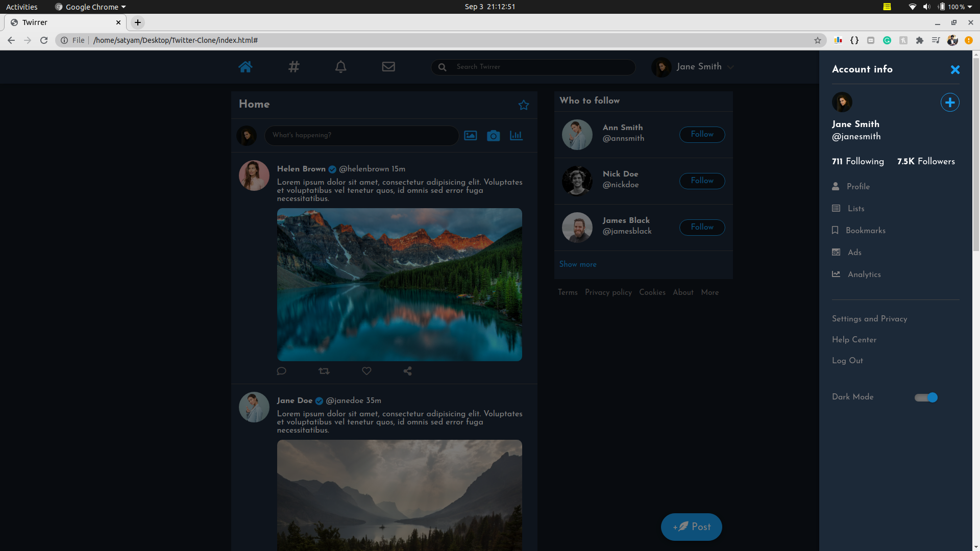This screenshot has width=980, height=551.
Task: Disable the Dark Mode toggle
Action: (x=925, y=397)
